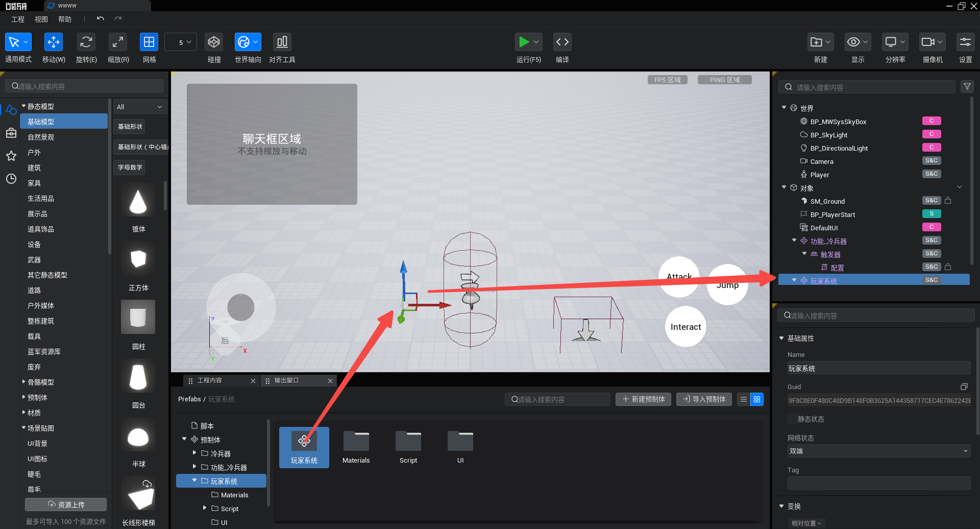Open the 视图 menu
This screenshot has width=980, height=529.
(41, 19)
